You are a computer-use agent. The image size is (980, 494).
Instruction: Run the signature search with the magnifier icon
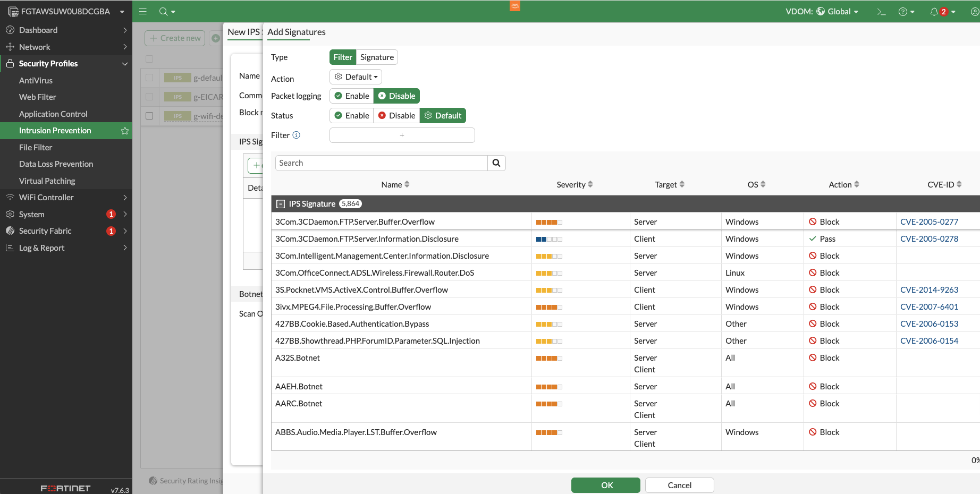(496, 163)
